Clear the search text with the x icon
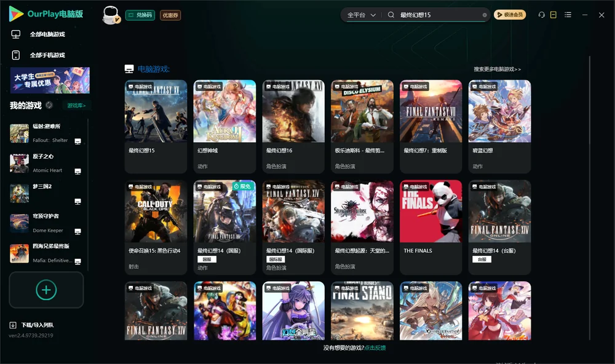 [485, 15]
